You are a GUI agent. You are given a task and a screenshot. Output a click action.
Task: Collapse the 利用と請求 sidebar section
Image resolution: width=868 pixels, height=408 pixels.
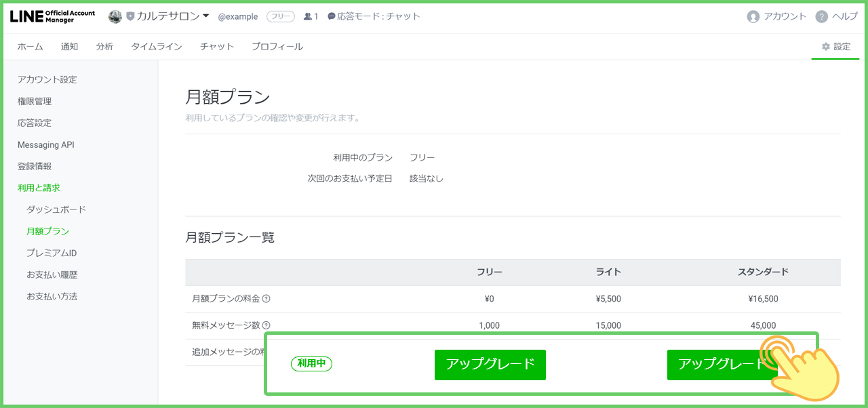[39, 188]
